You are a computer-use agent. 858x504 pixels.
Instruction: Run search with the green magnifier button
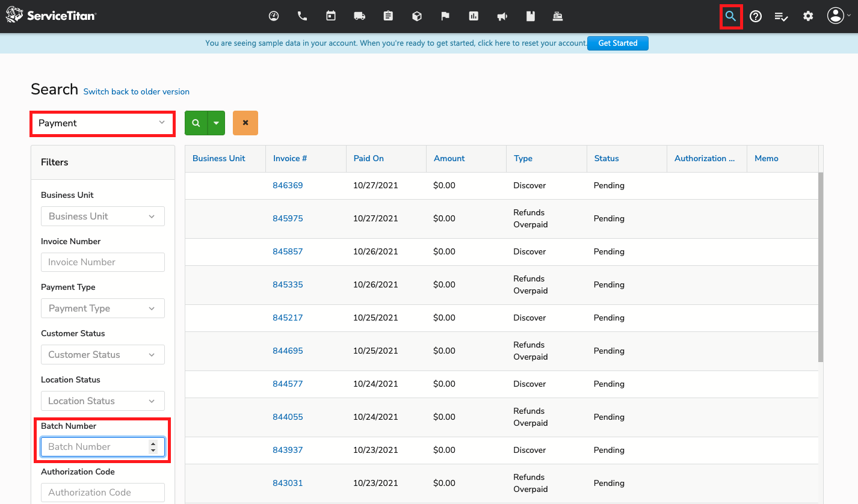(x=196, y=123)
